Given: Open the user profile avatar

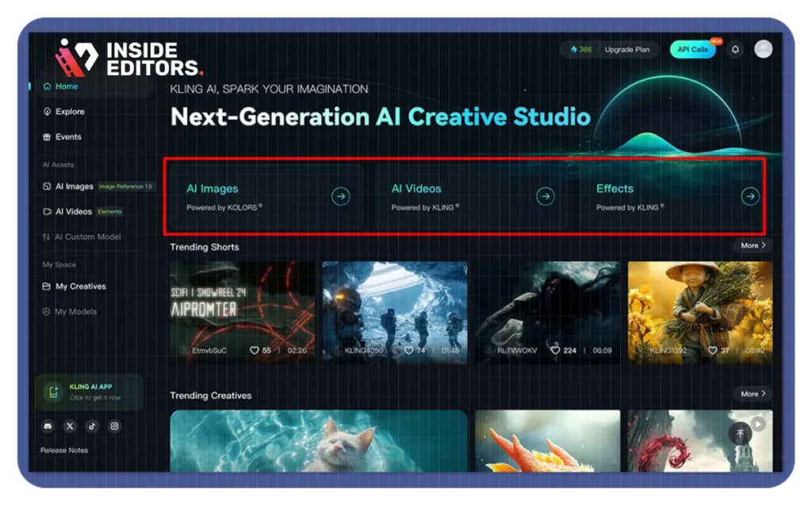Looking at the screenshot, I should pos(763,49).
